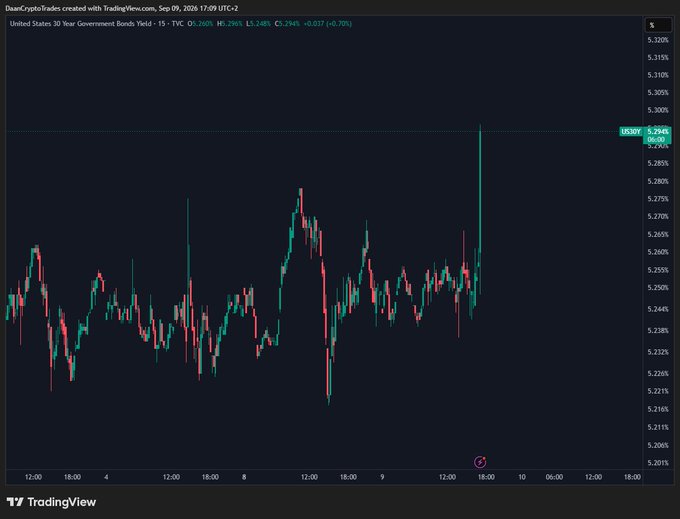The height and width of the screenshot is (519, 680).
Task: Click the change value +0.037 (+0.70%)
Action: click(327, 24)
